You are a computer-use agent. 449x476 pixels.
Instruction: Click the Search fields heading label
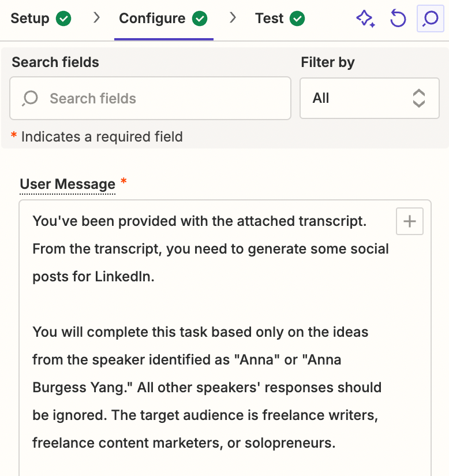[x=55, y=62]
